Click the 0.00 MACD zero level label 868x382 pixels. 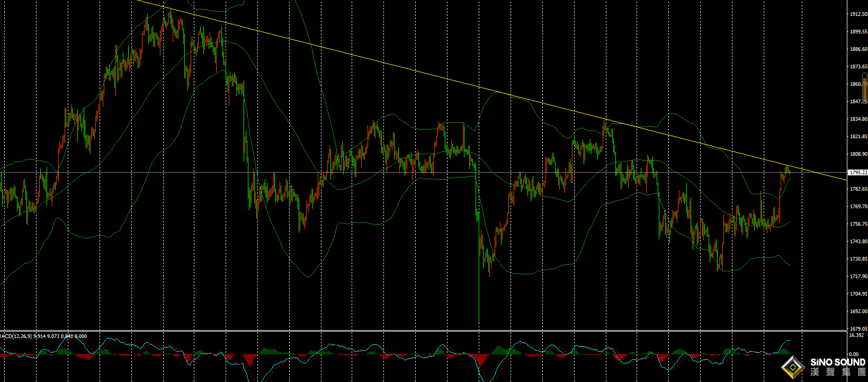[x=854, y=354]
